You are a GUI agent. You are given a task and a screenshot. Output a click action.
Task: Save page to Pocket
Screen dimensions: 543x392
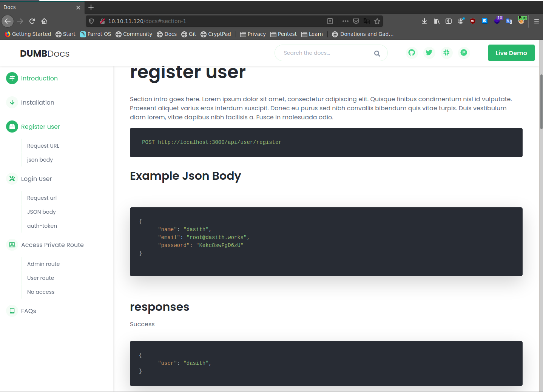click(356, 21)
